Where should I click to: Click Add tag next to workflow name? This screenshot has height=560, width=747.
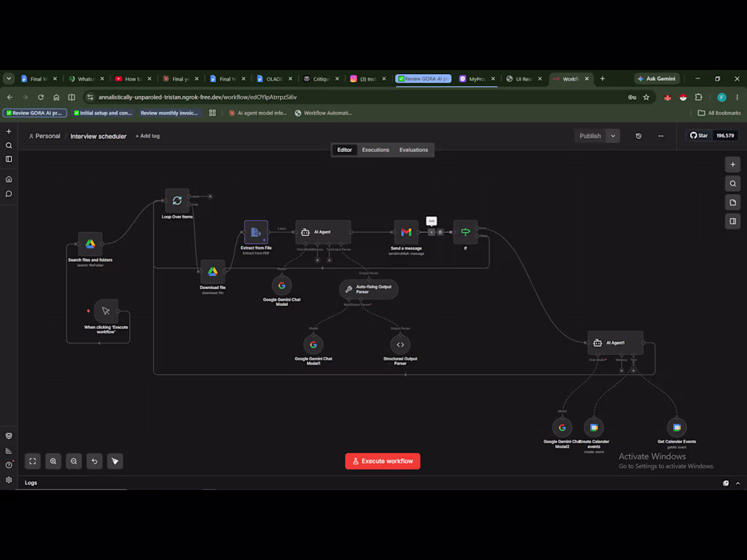pos(147,136)
